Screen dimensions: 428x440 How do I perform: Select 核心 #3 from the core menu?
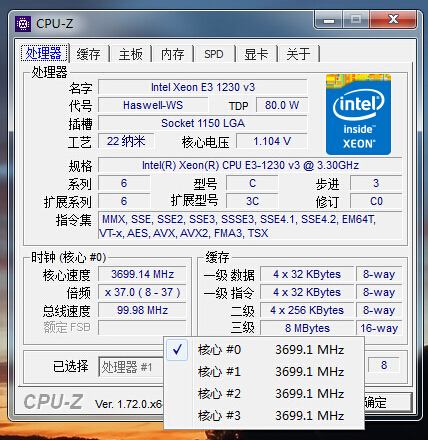[264, 416]
